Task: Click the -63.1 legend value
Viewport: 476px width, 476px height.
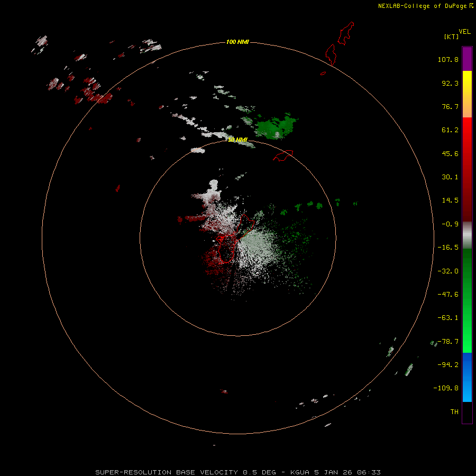Action: click(448, 318)
